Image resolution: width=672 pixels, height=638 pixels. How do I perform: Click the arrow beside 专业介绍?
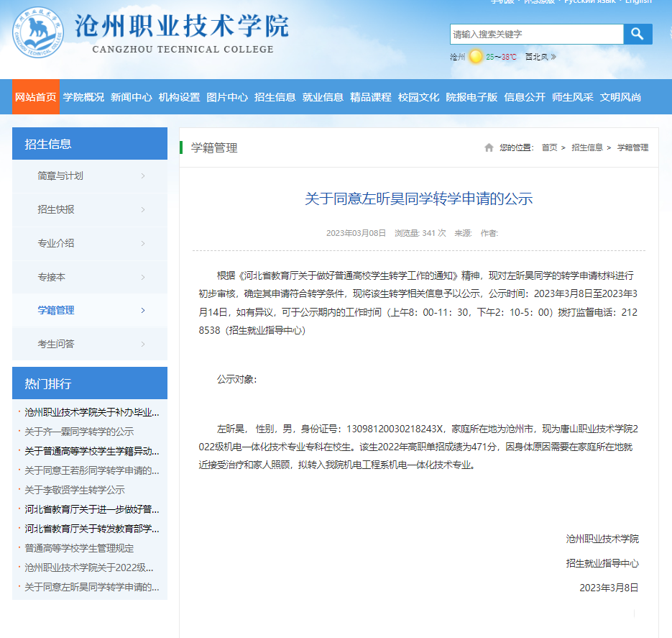click(x=143, y=243)
